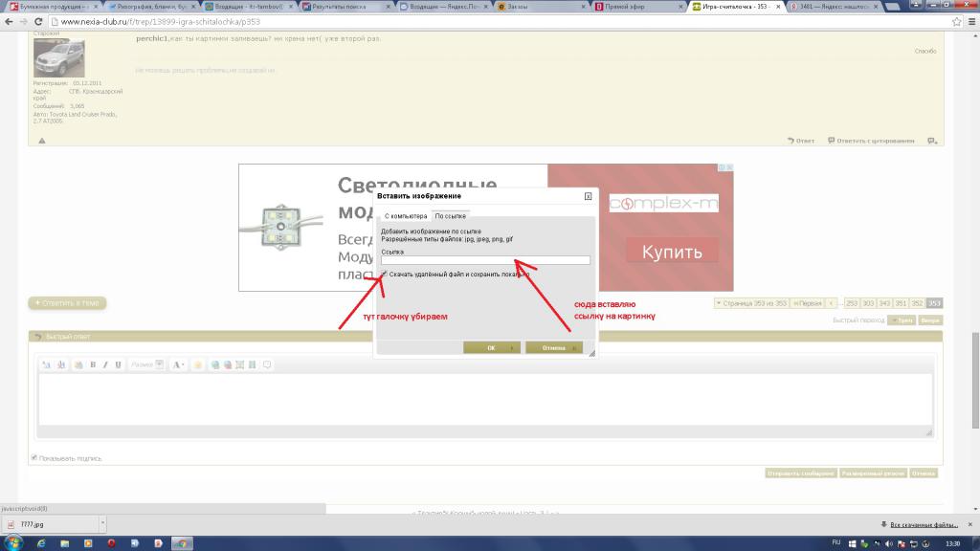The height and width of the screenshot is (551, 980).
Task: Uncheck 'Скачать удалённый файл' checkbox
Action: [385, 274]
